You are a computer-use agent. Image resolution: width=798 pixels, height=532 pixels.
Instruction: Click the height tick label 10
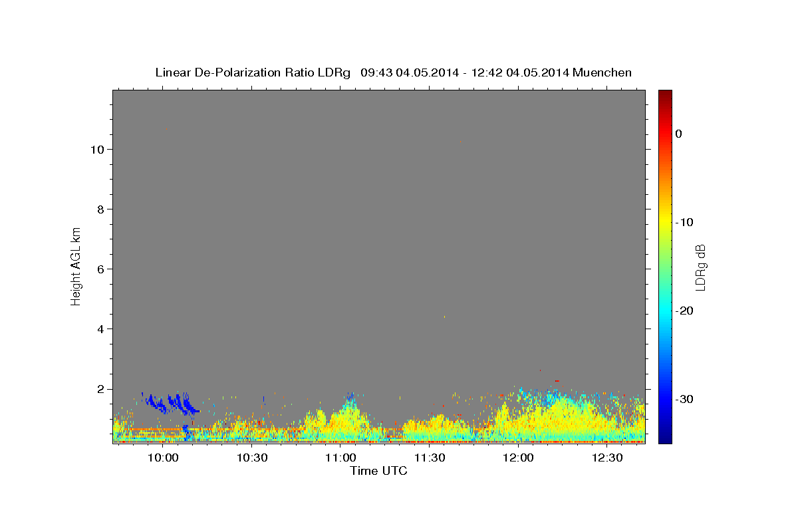pos(97,150)
